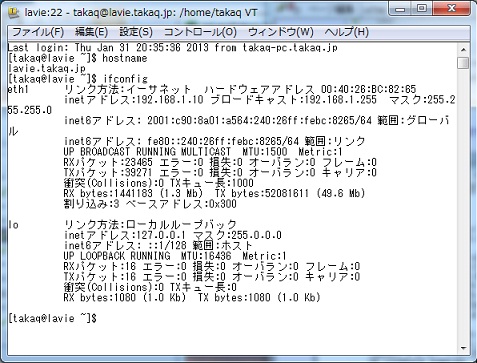The width and height of the screenshot is (477, 363).
Task: Click the scrollbar up arrow
Action: (463, 50)
